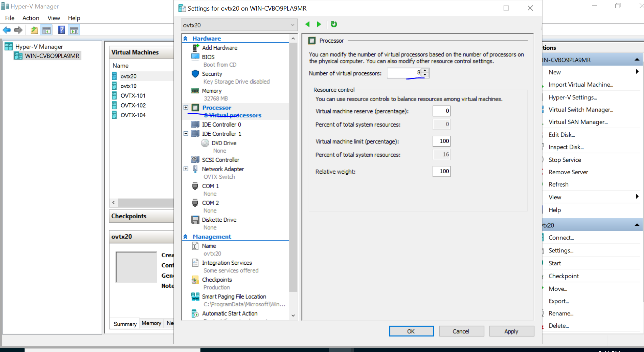Select the COM 2 port item
Image resolution: width=644 pixels, height=352 pixels.
click(x=210, y=203)
